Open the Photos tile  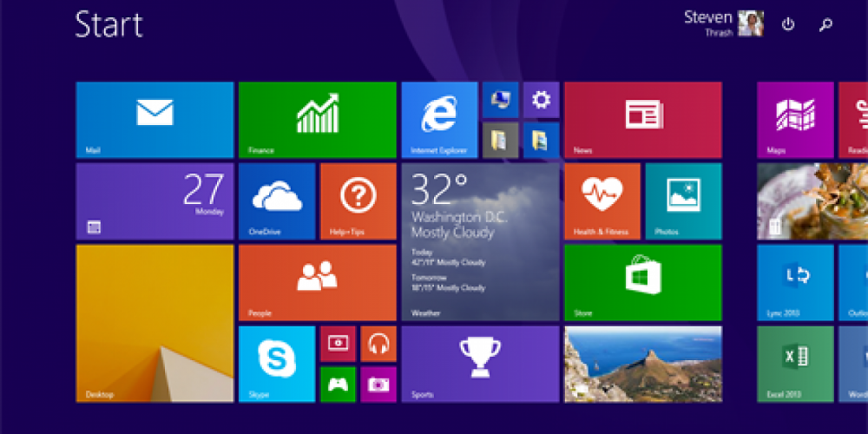[x=684, y=201]
